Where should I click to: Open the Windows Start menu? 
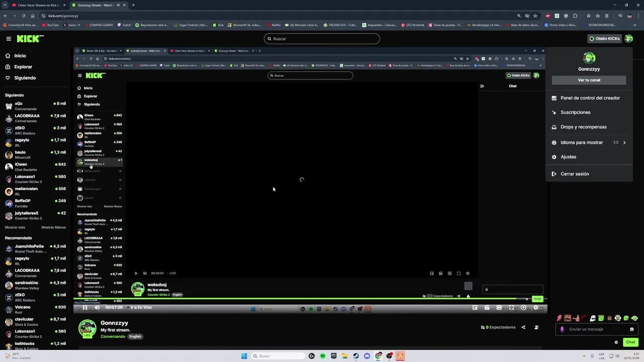[244, 356]
